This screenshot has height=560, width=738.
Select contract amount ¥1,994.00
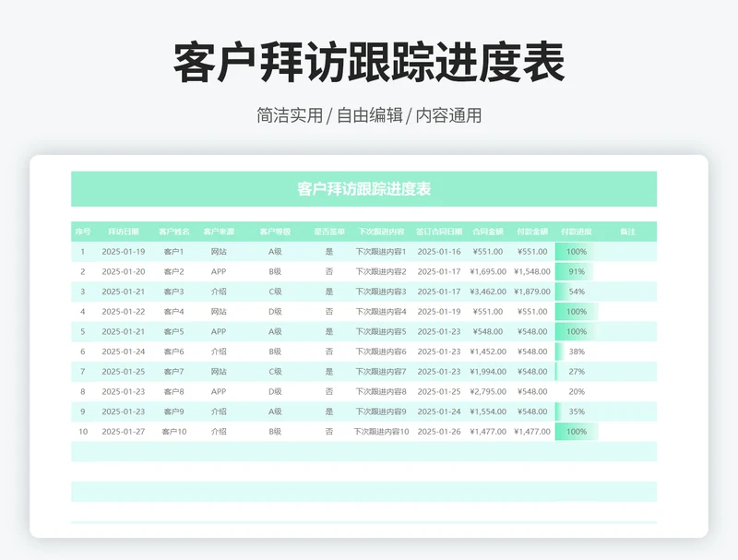pos(488,372)
